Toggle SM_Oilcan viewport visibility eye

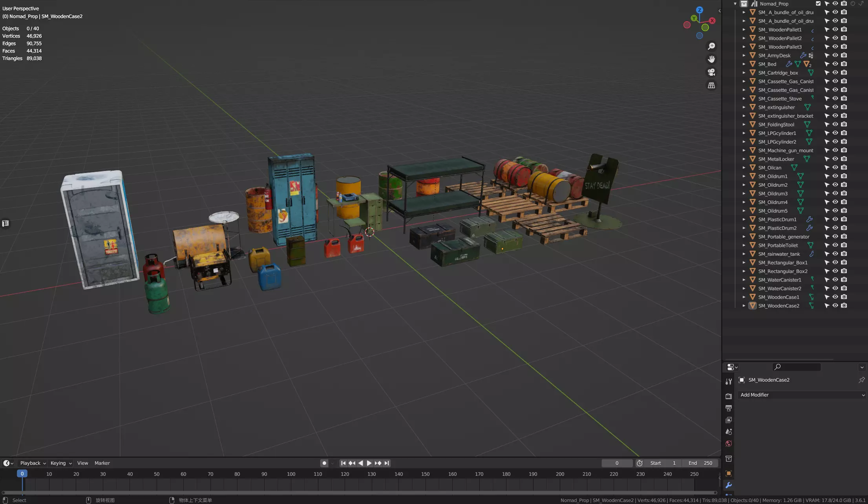pyautogui.click(x=835, y=167)
